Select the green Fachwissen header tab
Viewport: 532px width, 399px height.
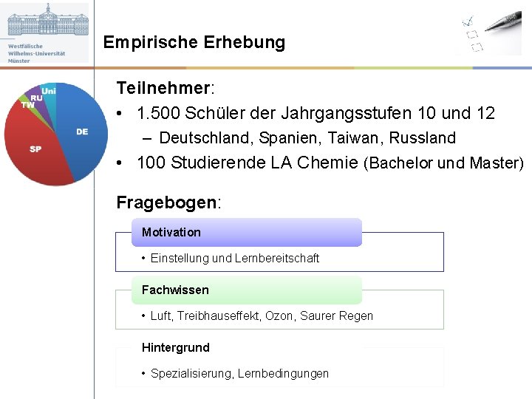point(246,290)
